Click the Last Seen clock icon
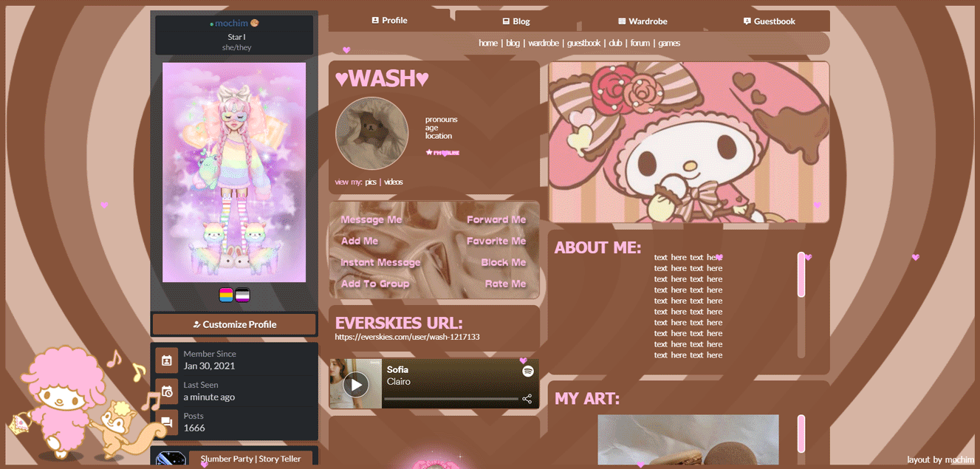Image resolution: width=980 pixels, height=469 pixels. (x=167, y=391)
